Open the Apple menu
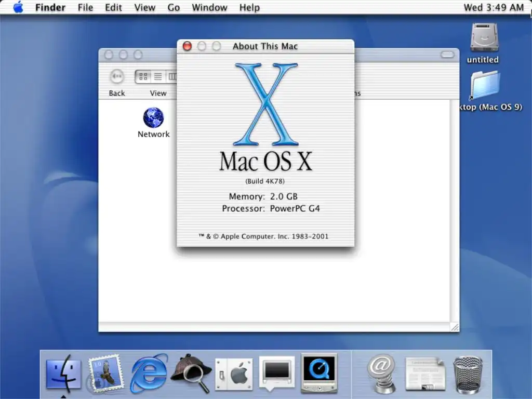The image size is (532, 399). (18, 7)
